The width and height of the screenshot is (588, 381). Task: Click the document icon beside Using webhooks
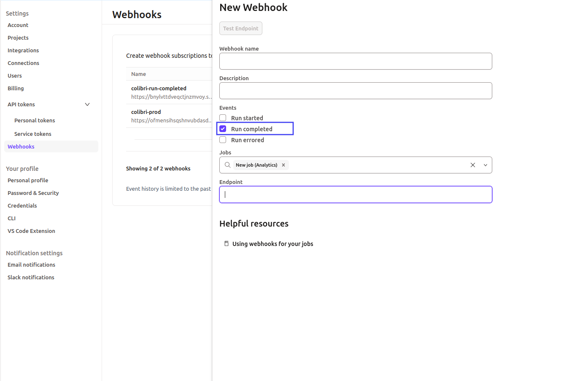(227, 243)
